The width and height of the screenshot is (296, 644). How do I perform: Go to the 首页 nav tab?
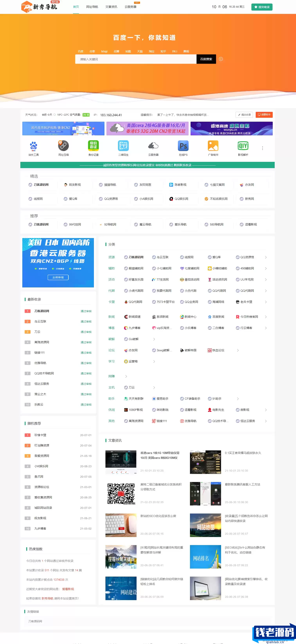pyautogui.click(x=76, y=7)
